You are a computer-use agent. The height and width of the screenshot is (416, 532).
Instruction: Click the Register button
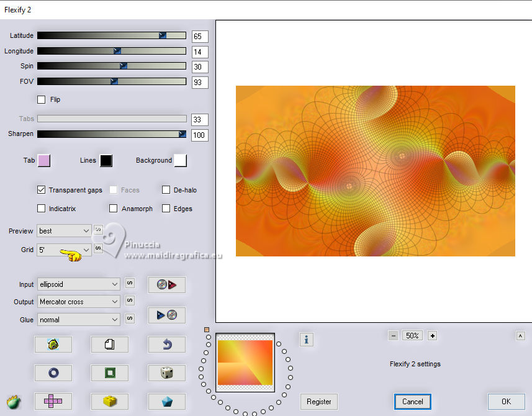pyautogui.click(x=319, y=402)
